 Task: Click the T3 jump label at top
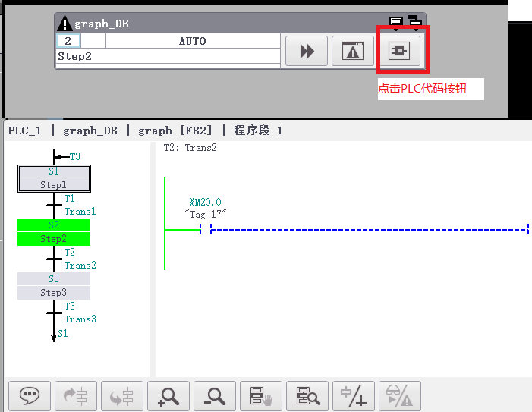pyautogui.click(x=74, y=156)
